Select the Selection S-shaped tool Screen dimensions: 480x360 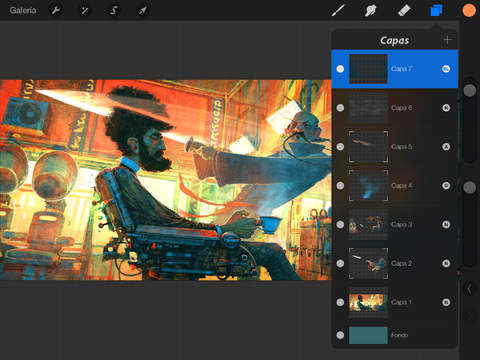[x=113, y=11]
